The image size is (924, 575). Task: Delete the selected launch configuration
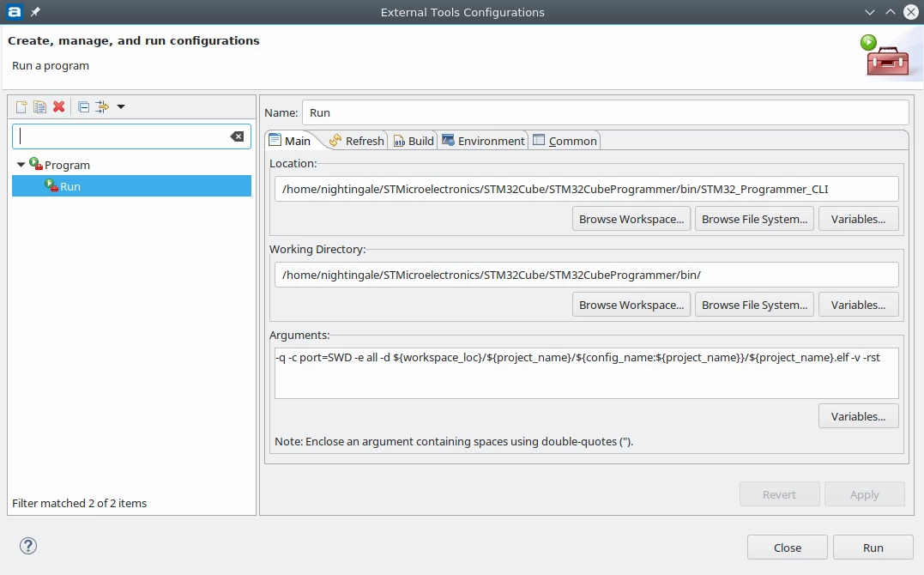(58, 106)
